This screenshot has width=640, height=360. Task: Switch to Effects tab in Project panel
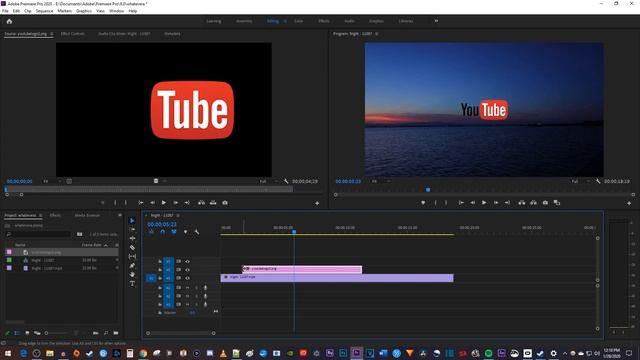pyautogui.click(x=55, y=215)
